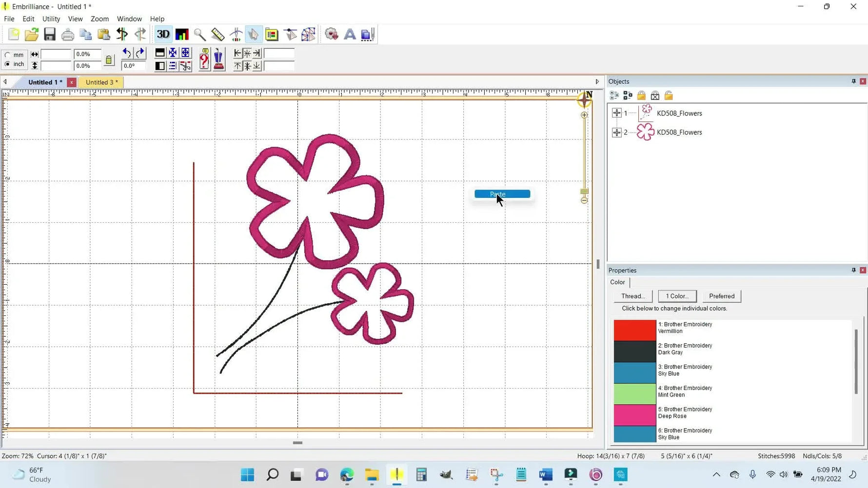Change the Deep Rose color swatch
The width and height of the screenshot is (868, 488).
pos(635,415)
